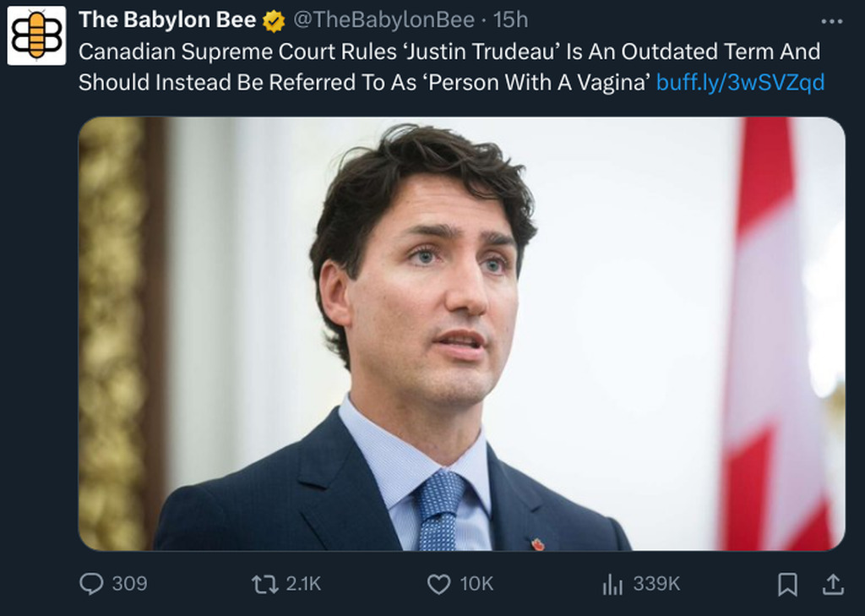
Task: Share the post via the upload arrow icon
Action: [x=832, y=583]
